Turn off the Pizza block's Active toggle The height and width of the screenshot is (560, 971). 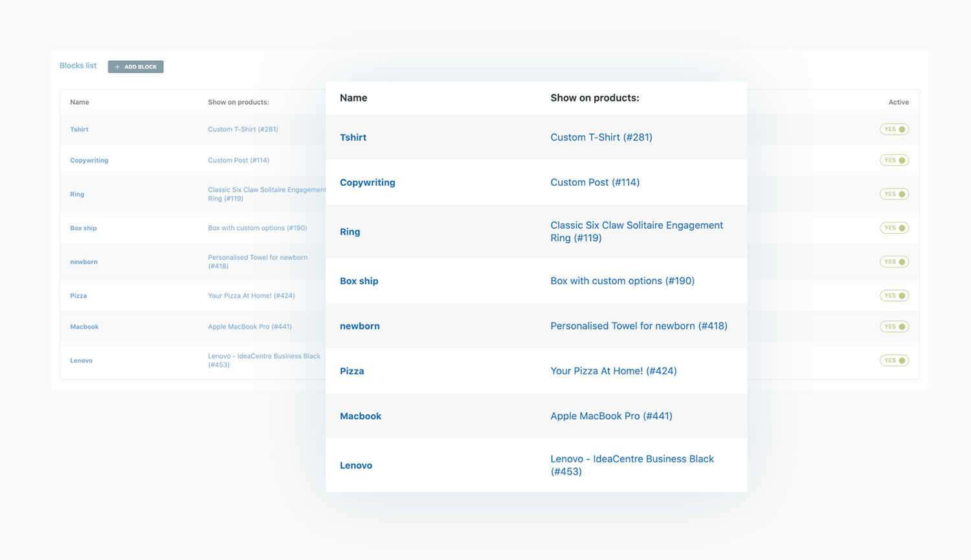point(894,296)
